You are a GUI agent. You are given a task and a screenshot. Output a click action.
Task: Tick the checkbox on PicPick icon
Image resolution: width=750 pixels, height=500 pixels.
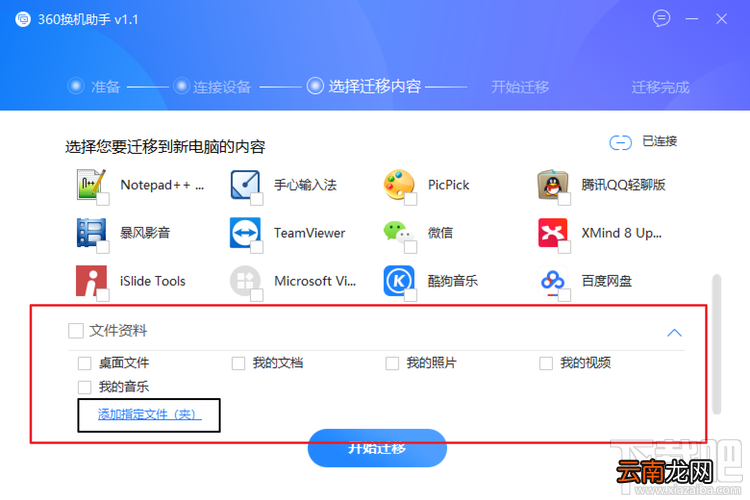(410, 199)
